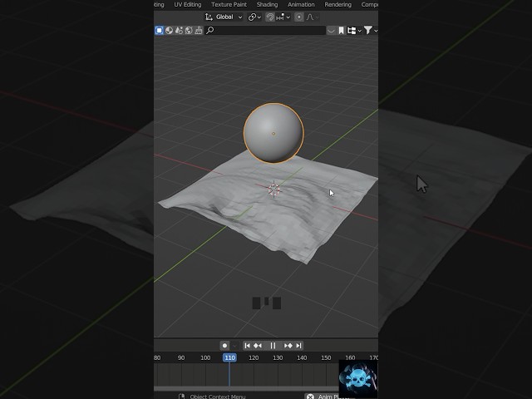Jump to the first frame
Image resolution: width=532 pixels, height=399 pixels.
[248, 346]
